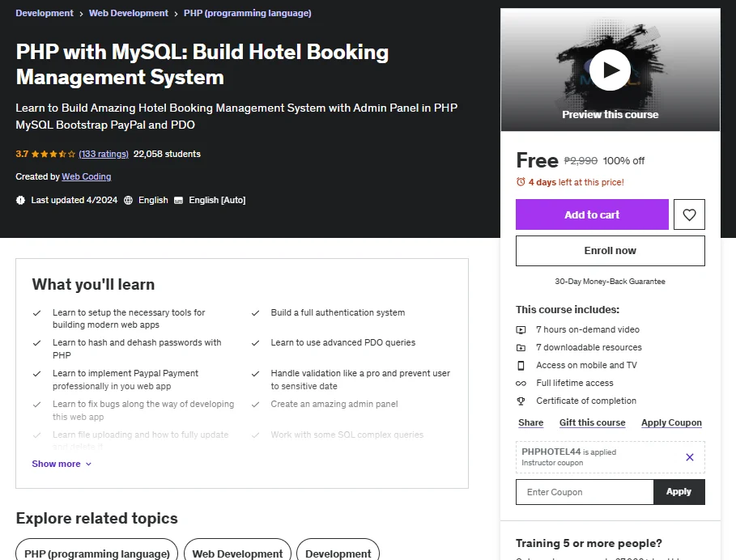Click checkmark beside Learn to implement Paypal Payment
This screenshot has width=736, height=560.
click(x=36, y=374)
